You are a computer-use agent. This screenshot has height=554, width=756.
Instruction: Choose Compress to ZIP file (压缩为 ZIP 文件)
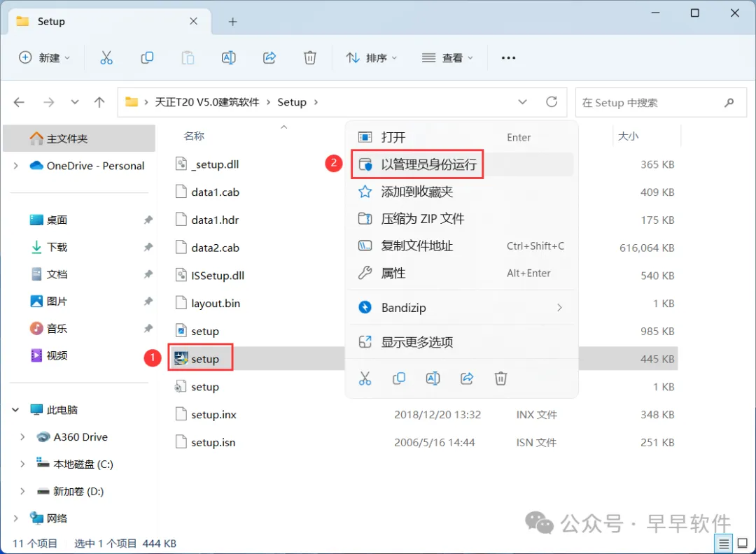point(461,219)
